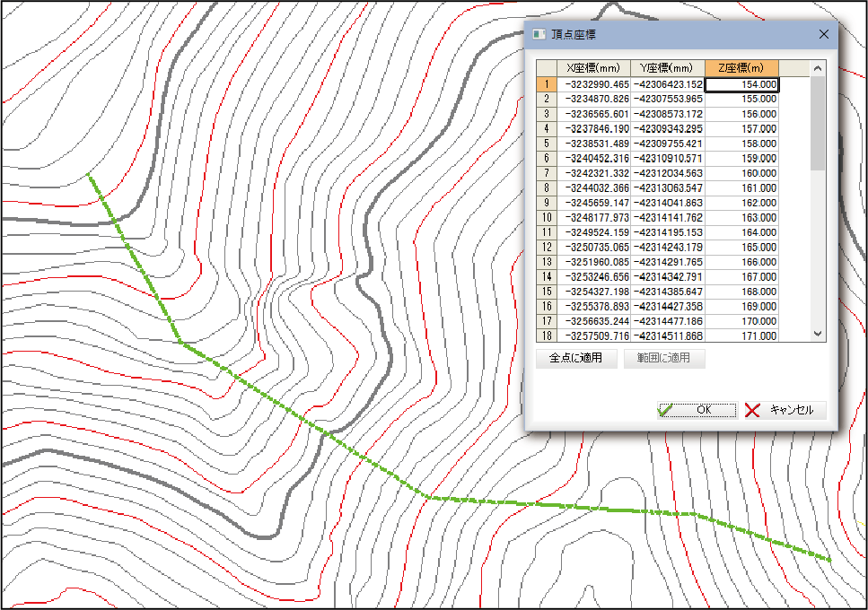Select row header 3
This screenshot has width=868, height=610.
[547, 114]
